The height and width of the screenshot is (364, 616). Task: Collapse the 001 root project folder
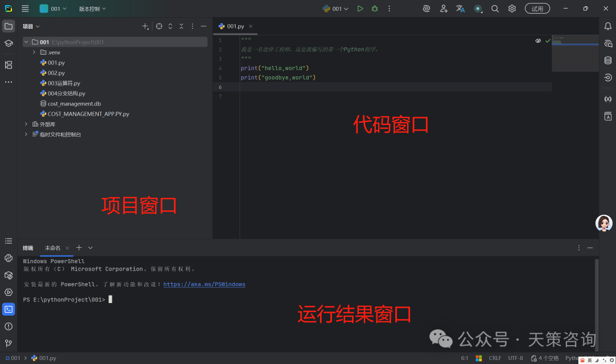[26, 42]
